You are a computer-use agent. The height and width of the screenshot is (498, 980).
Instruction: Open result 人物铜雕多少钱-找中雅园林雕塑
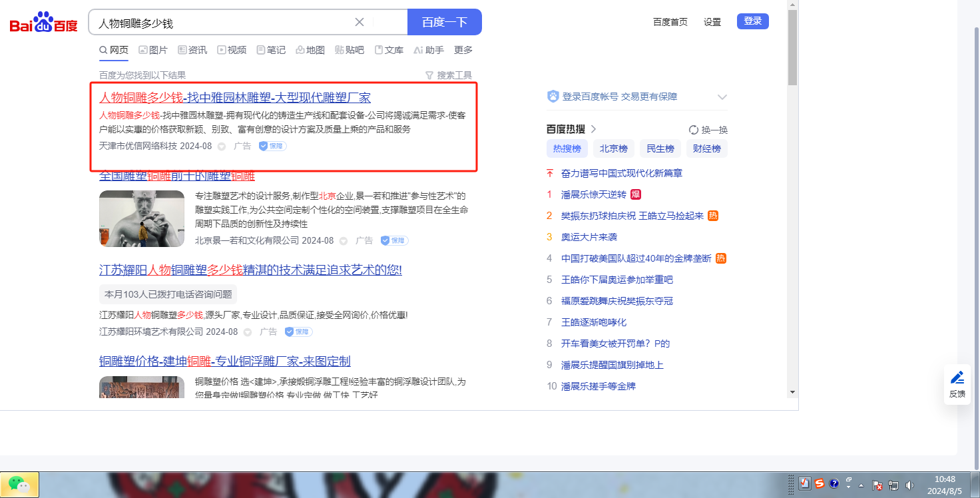pyautogui.click(x=235, y=97)
